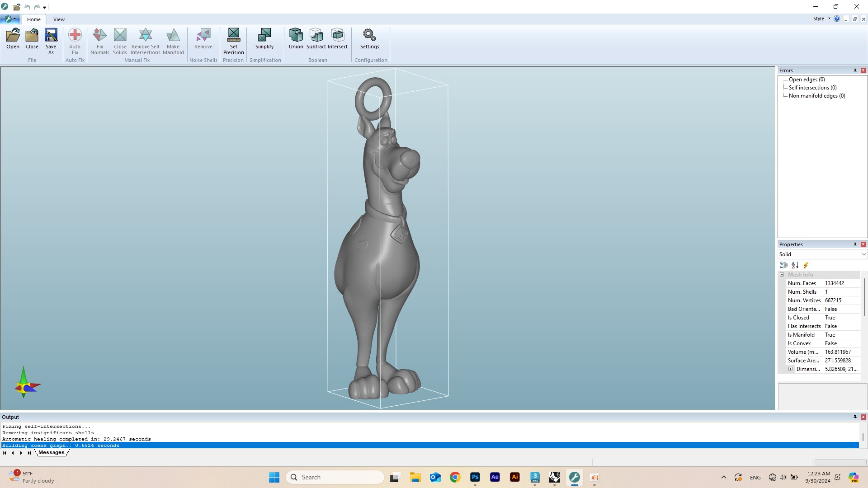Close the current file via Close icon

(x=32, y=39)
